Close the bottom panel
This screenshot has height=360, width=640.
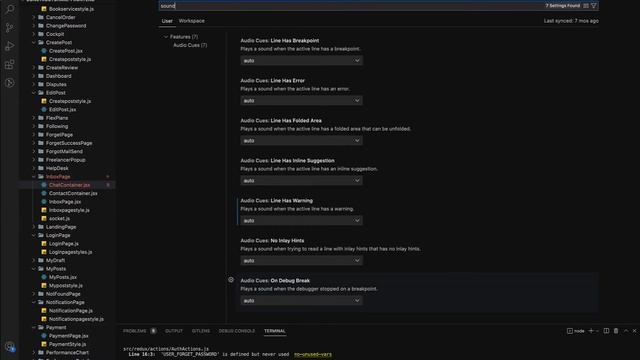[634, 331]
